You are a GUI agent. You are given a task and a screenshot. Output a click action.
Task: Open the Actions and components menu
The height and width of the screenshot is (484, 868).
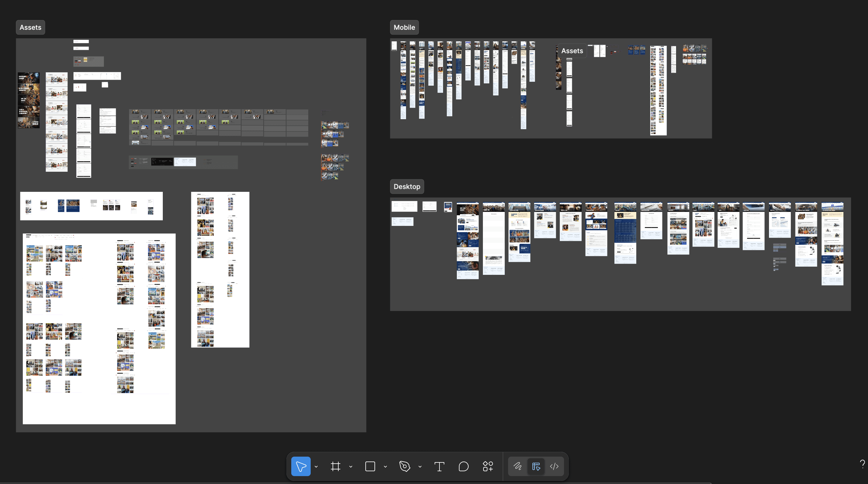point(487,466)
